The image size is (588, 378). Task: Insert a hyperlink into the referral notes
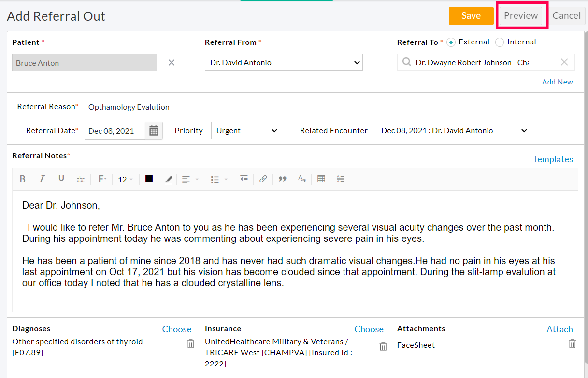tap(263, 179)
